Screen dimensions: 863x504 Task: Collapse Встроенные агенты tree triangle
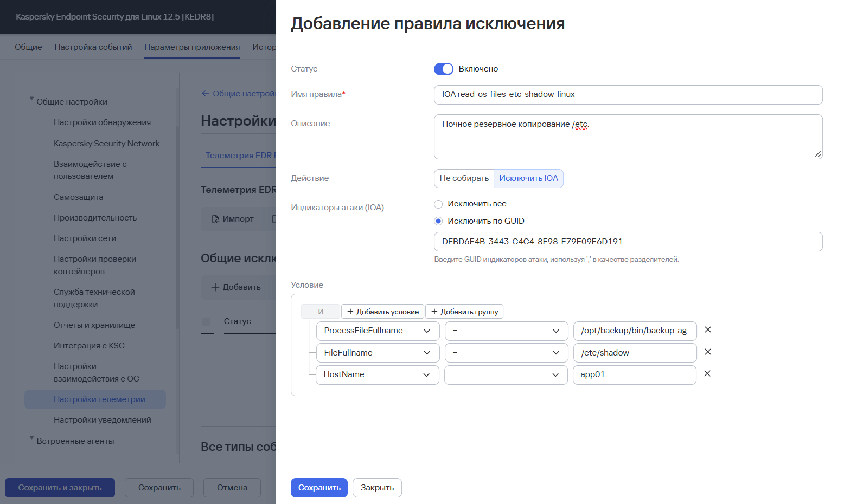[31, 438]
